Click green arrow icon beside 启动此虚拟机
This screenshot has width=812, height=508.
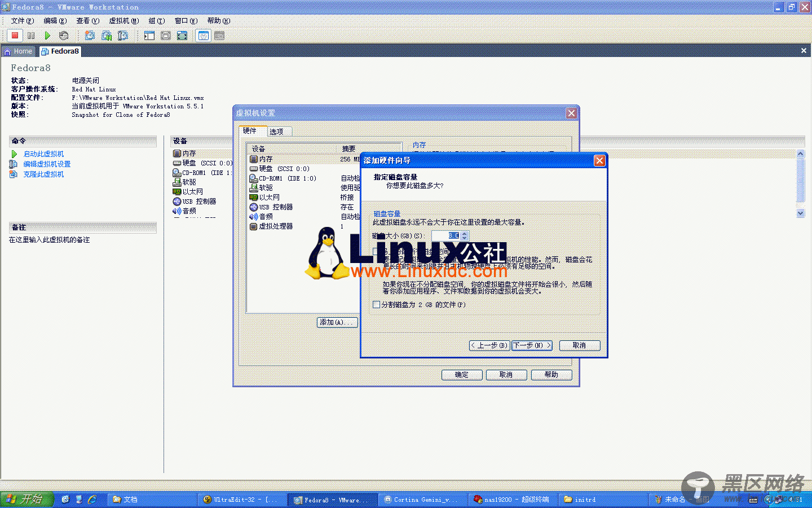[x=14, y=154]
